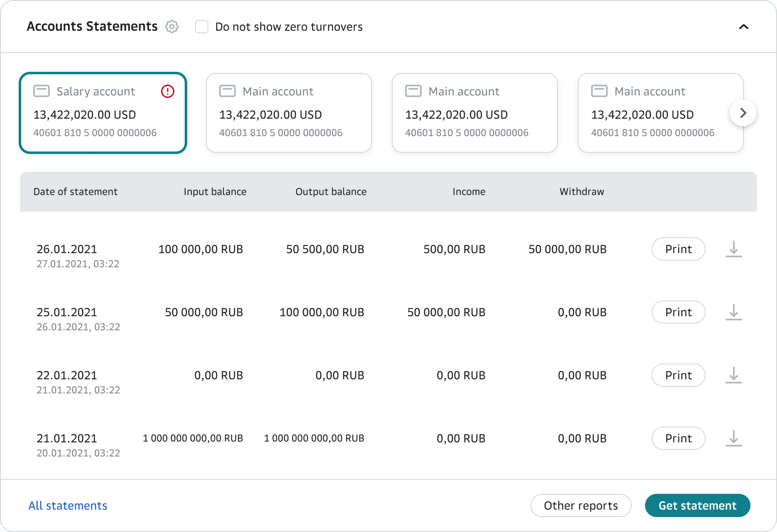Download the 22.01.2021 statement
This screenshot has height=532, width=777.
(733, 375)
